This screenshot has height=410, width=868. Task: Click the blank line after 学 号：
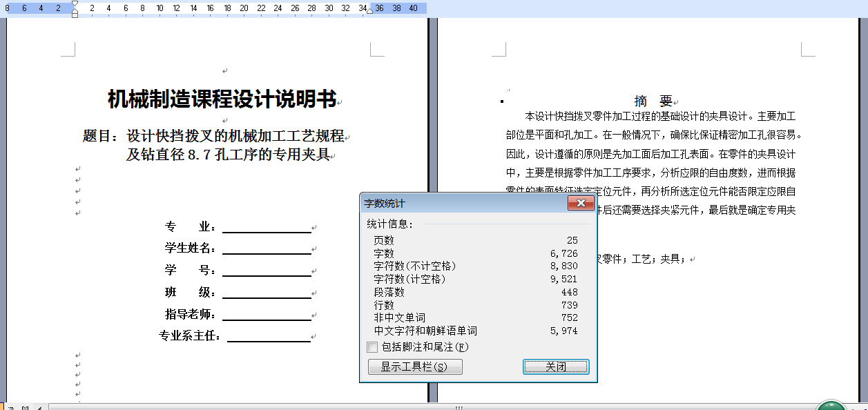[x=267, y=271]
